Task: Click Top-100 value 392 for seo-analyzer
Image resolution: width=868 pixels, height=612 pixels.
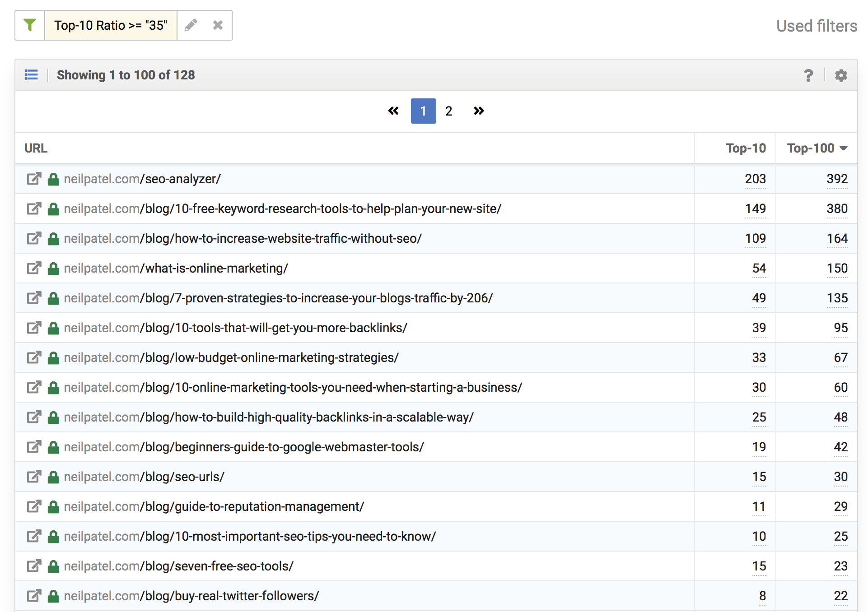Action: 837,179
